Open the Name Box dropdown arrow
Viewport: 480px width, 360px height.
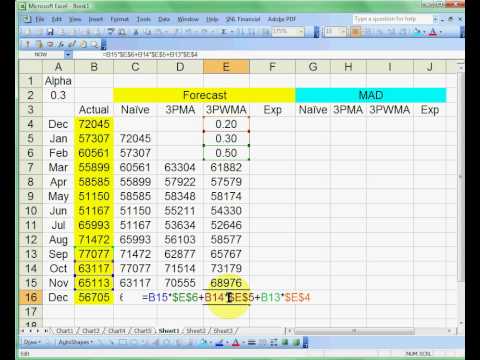coord(68,54)
